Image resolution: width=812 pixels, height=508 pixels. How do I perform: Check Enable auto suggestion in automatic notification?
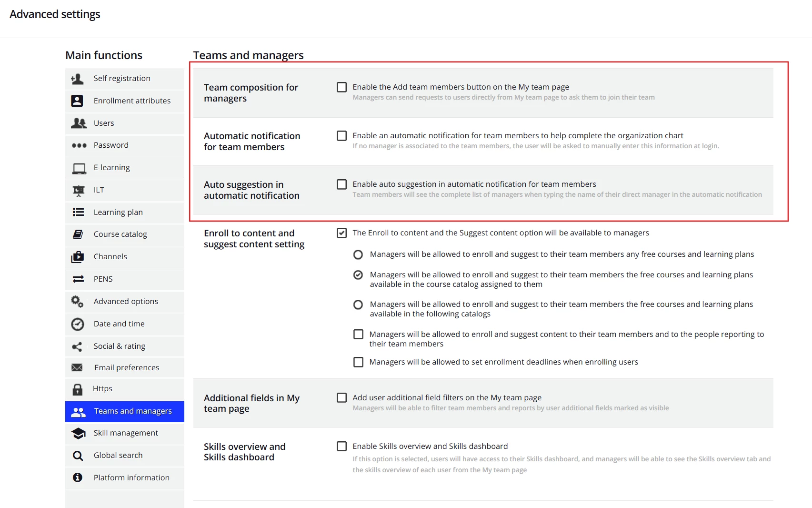[x=341, y=184]
